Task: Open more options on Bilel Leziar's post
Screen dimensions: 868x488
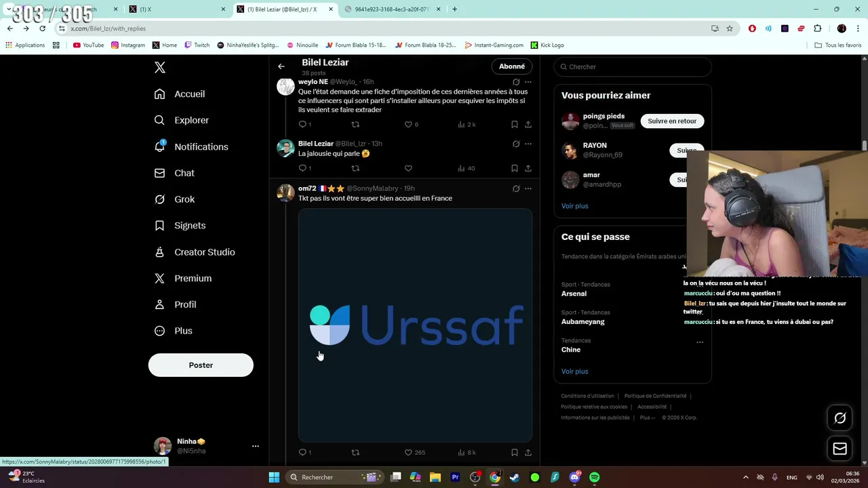Action: pos(528,144)
